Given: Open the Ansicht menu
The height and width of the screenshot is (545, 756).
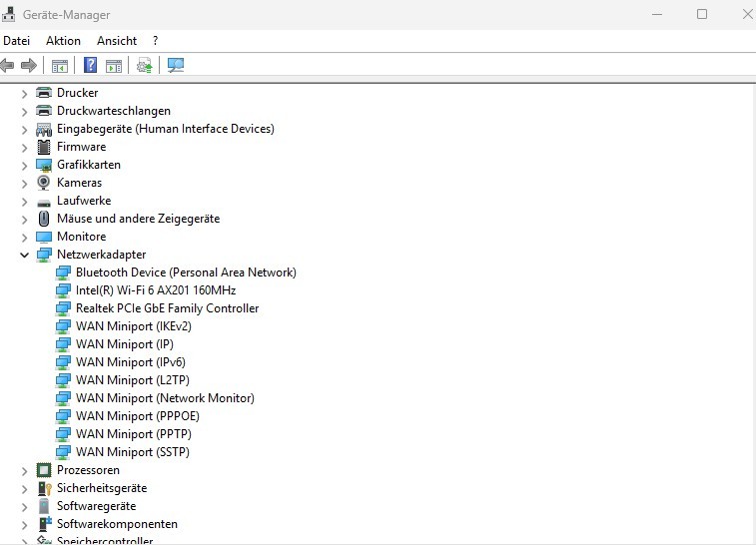Looking at the screenshot, I should point(117,41).
